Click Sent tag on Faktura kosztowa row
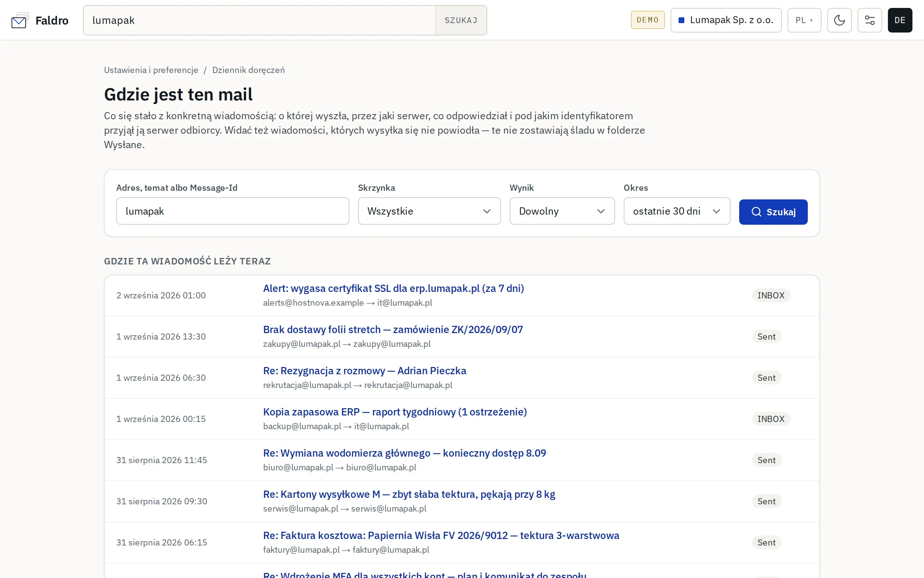Screen dimensions: 924x578 click(x=766, y=543)
